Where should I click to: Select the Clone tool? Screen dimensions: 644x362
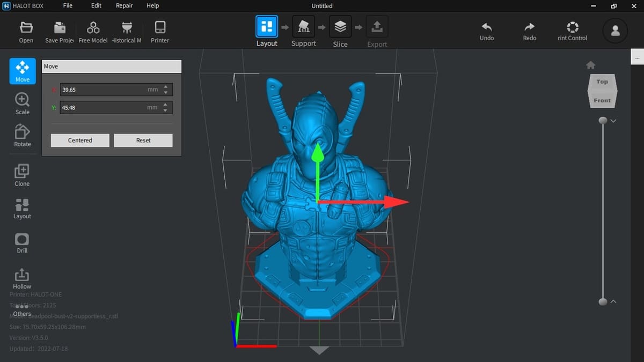[x=22, y=175]
